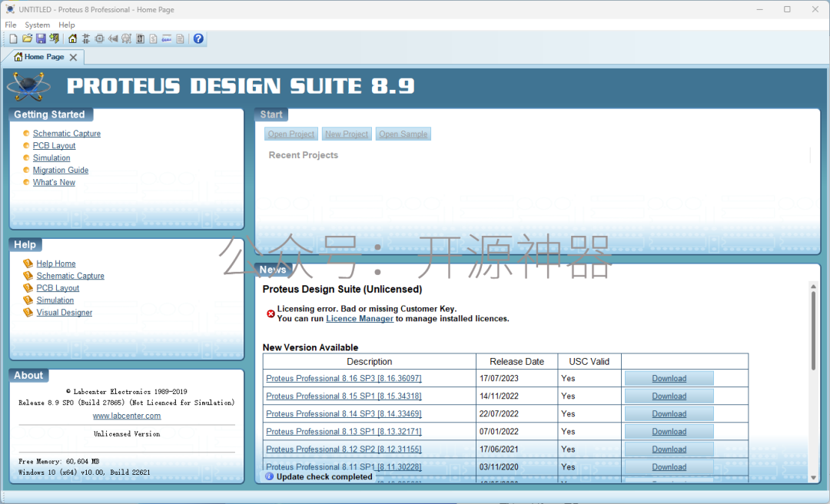This screenshot has height=504, width=830.
Task: Click the Close Project door icon
Action: coord(54,38)
